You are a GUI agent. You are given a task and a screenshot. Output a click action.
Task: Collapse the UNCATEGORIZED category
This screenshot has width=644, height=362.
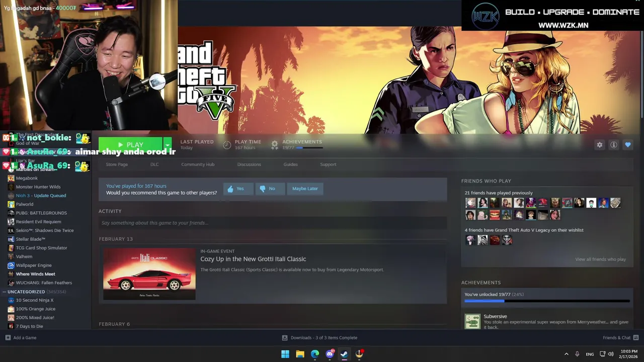tap(4, 292)
